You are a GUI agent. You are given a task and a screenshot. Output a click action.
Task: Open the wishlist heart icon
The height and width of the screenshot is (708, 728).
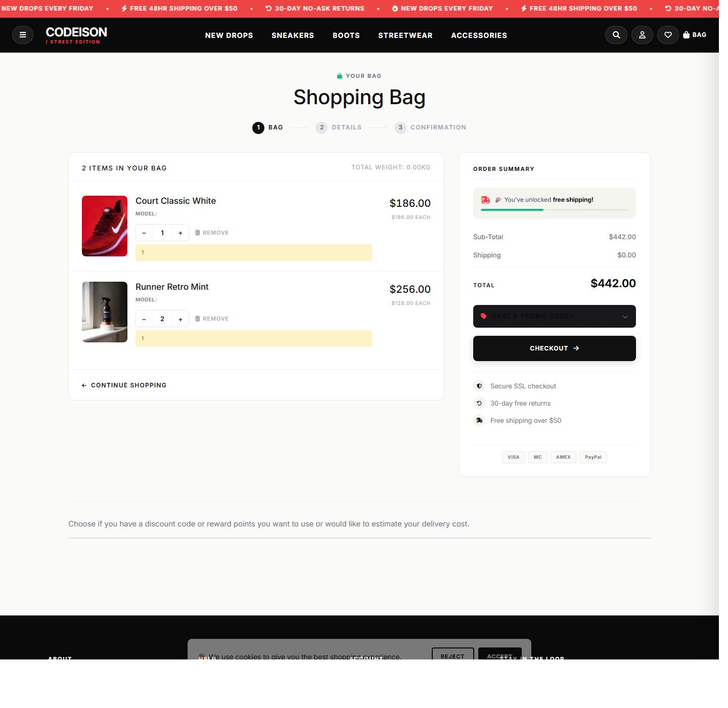coord(668,35)
